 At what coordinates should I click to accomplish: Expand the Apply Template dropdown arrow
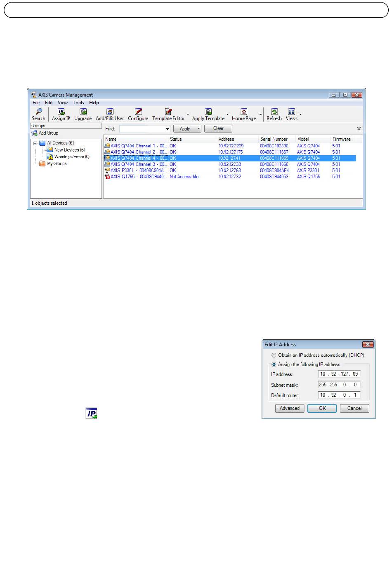click(227, 114)
